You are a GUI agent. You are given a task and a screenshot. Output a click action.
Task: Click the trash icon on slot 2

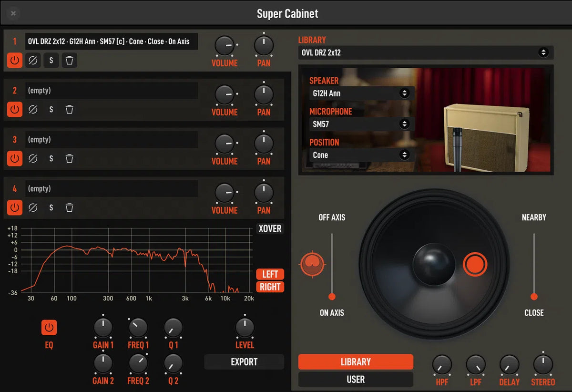[69, 109]
